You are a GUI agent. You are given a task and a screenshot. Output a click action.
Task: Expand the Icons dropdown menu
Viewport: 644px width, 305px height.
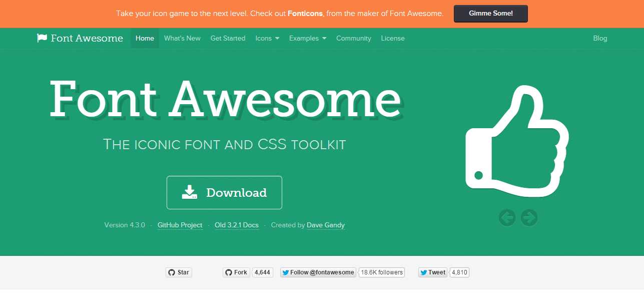point(267,38)
